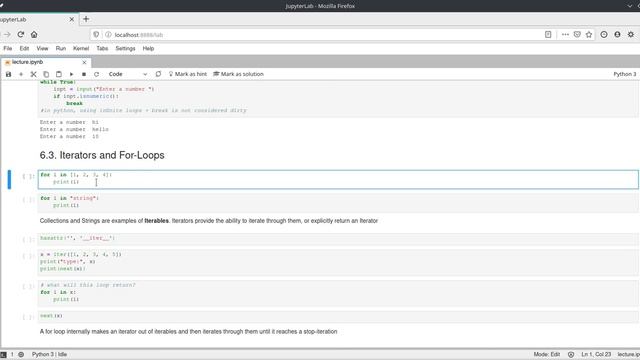
Task: Open the Tabs menu
Action: (x=102, y=48)
